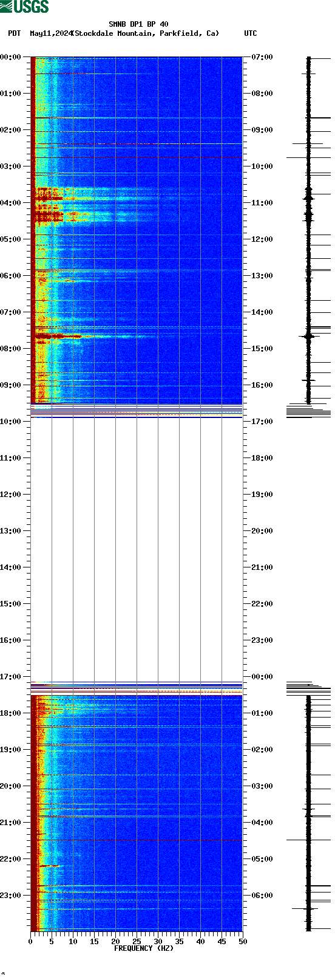Click the 50 Hz frequency tick label
Screen dimensions: 335x980
[x=243, y=942]
